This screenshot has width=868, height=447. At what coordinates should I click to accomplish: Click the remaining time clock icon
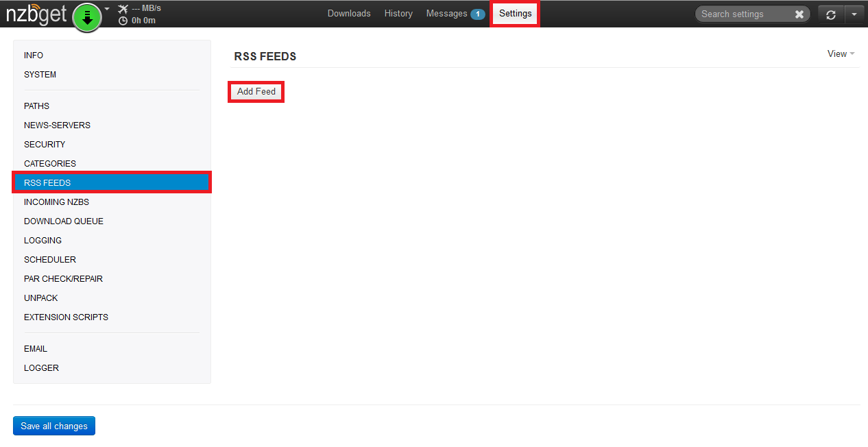123,21
